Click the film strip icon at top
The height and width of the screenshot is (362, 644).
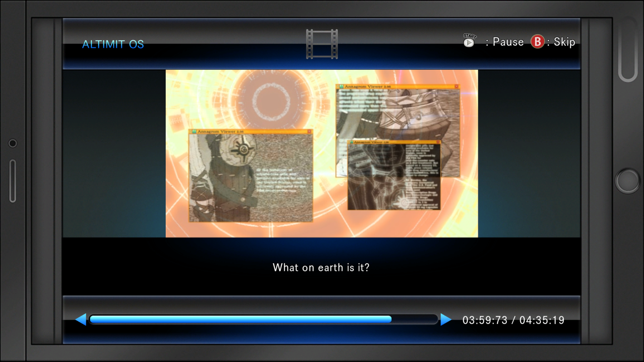(x=322, y=44)
